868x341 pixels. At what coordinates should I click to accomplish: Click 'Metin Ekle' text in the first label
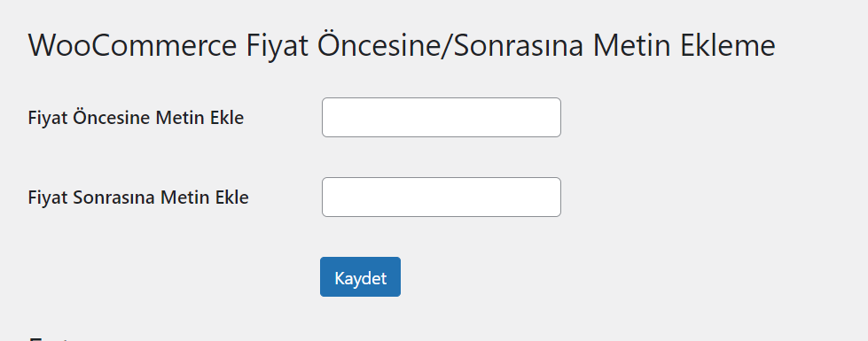pyautogui.click(x=199, y=118)
